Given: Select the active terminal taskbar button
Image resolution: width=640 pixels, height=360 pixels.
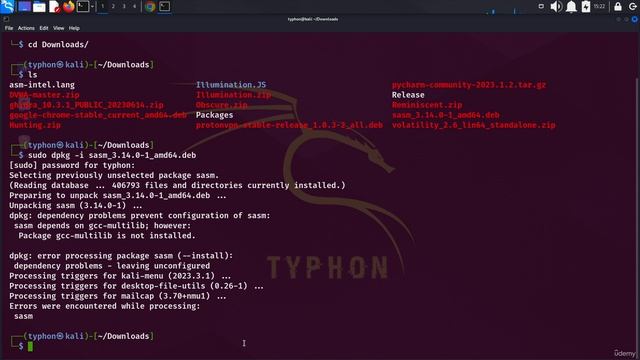Looking at the screenshot, I should (164, 7).
